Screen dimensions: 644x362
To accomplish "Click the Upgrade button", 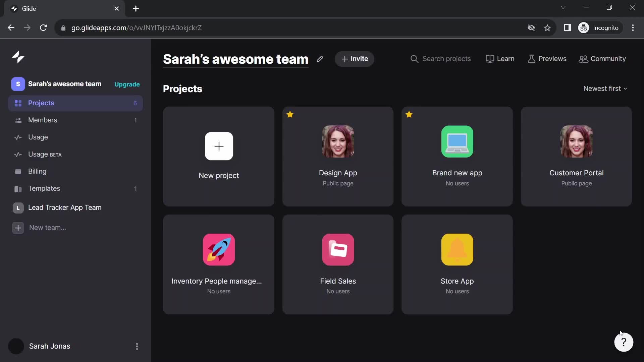I will (x=127, y=84).
